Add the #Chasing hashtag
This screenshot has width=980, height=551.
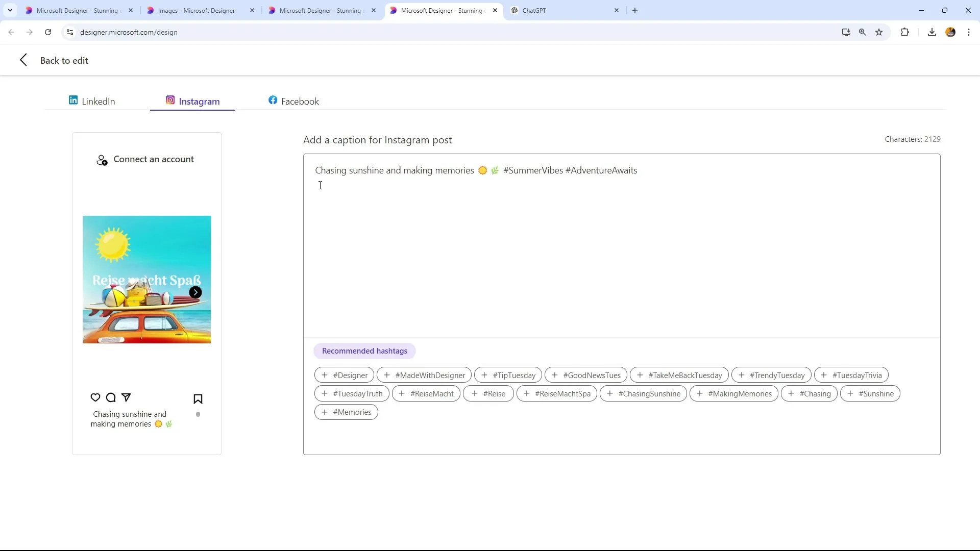[809, 393]
